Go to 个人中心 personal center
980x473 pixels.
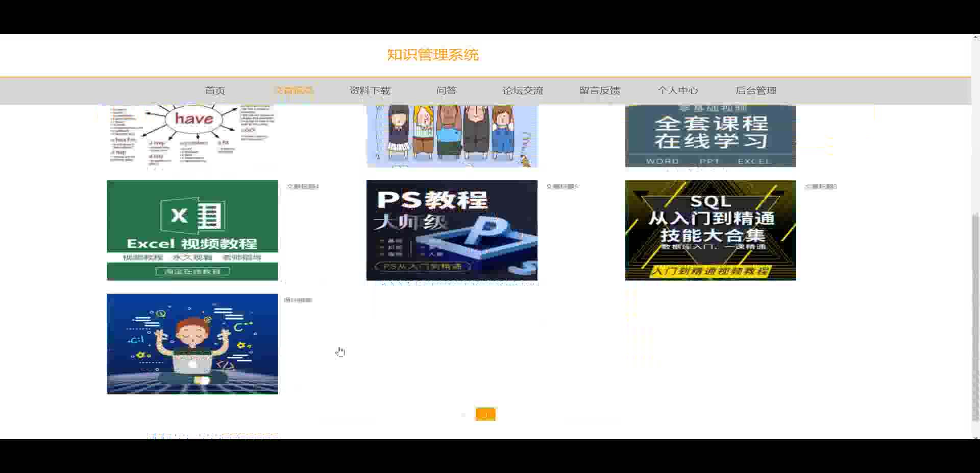678,90
